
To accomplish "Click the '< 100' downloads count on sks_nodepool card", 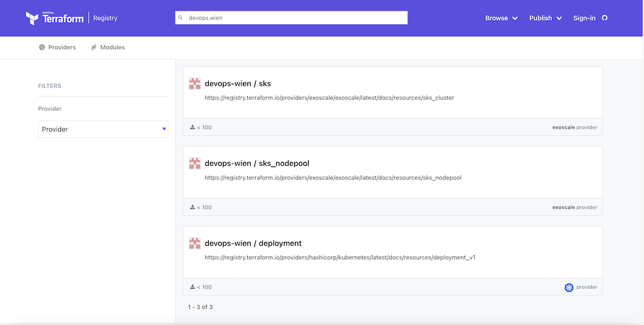I will [x=205, y=208].
